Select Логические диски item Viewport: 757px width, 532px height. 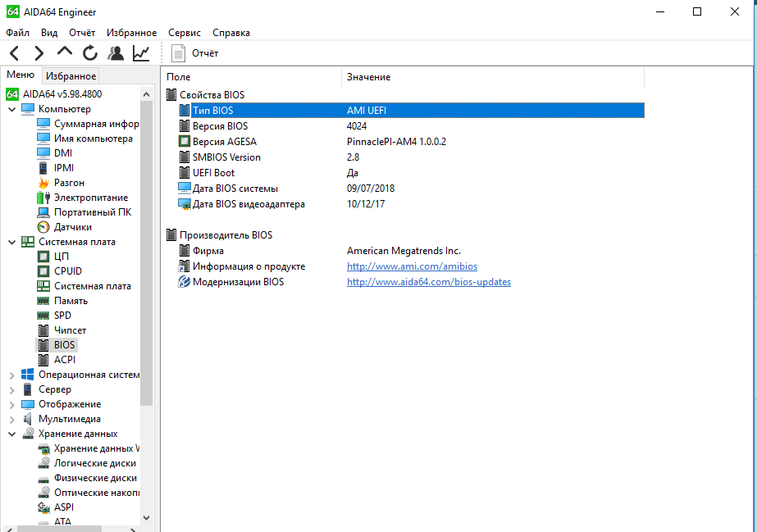(x=94, y=463)
